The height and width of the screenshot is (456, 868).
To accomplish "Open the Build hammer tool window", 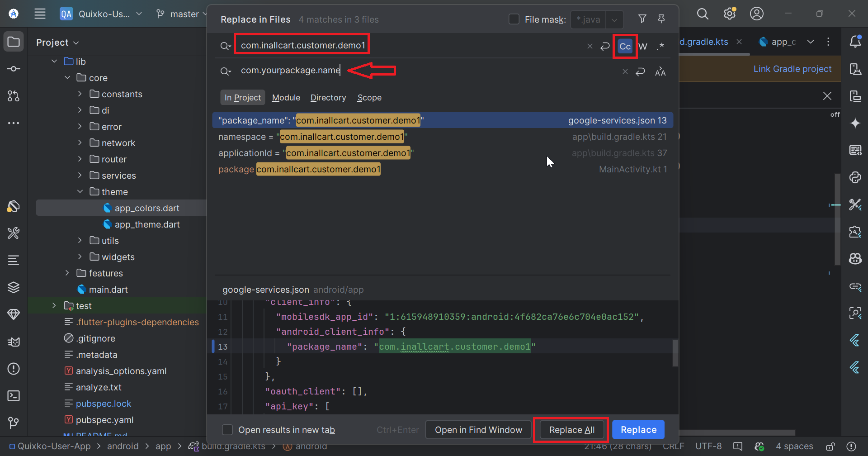I will point(14,233).
